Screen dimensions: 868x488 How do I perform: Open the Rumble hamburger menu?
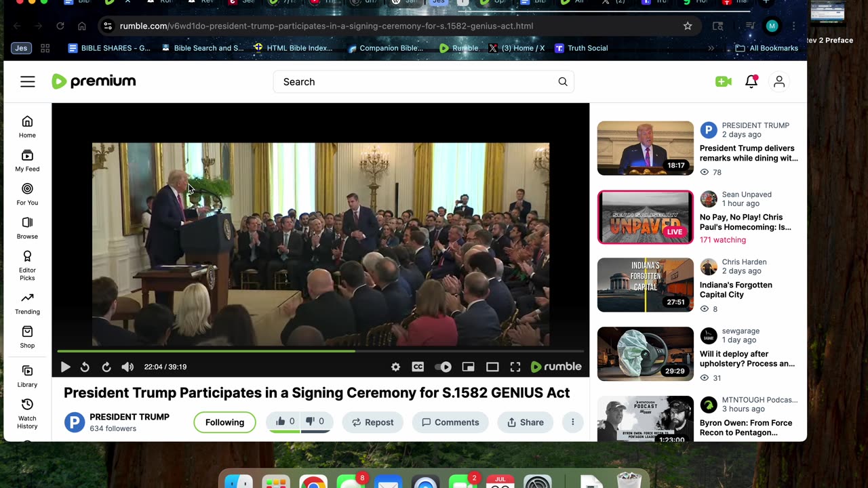(x=27, y=82)
